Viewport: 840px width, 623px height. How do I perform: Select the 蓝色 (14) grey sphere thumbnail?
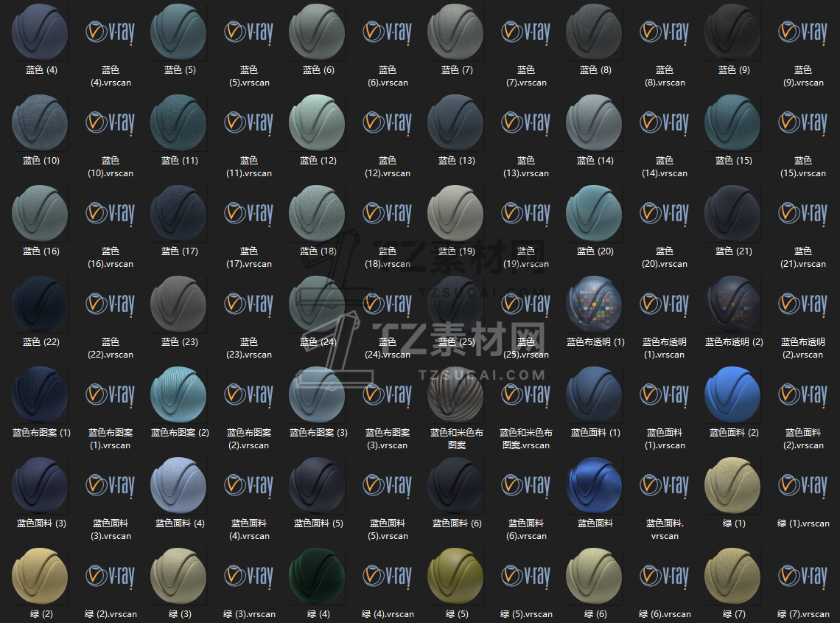pos(595,123)
